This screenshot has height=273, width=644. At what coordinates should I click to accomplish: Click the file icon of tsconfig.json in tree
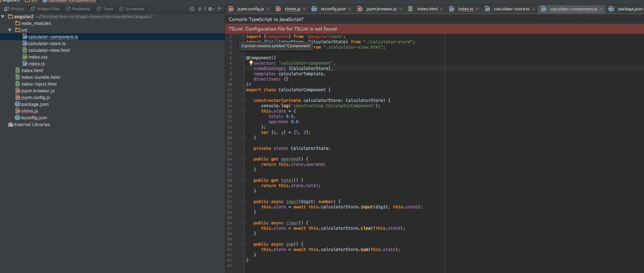(x=18, y=117)
